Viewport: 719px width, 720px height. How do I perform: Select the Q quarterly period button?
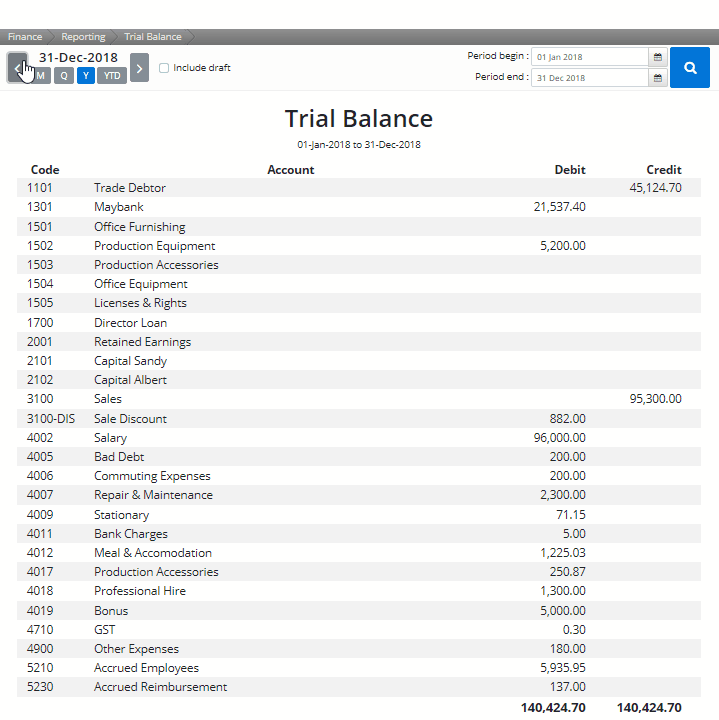coord(64,75)
